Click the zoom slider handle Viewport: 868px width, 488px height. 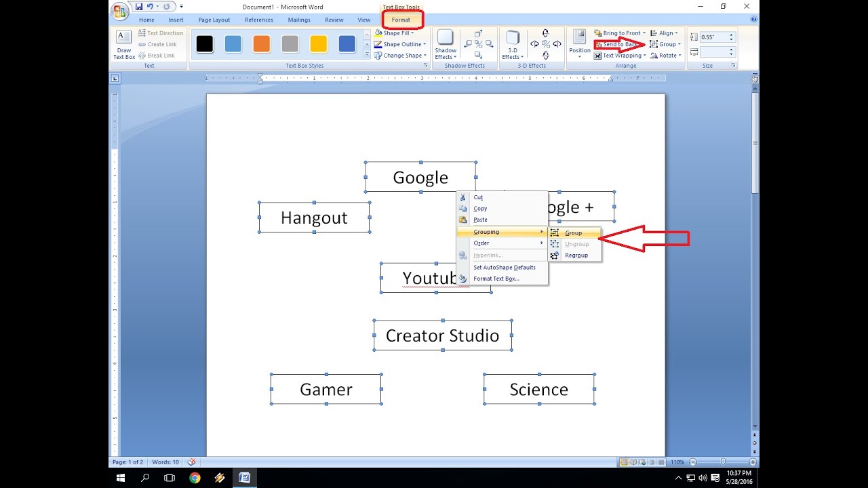click(x=723, y=462)
